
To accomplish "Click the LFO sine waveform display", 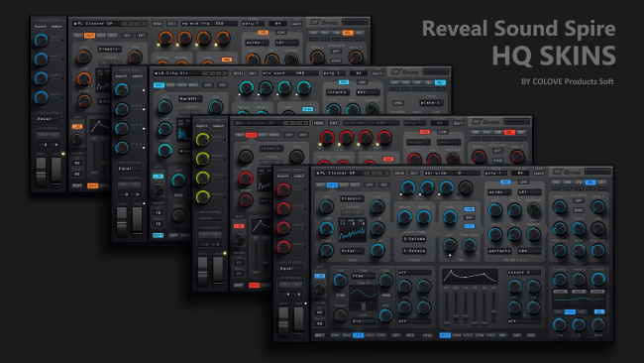I will 363,294.
